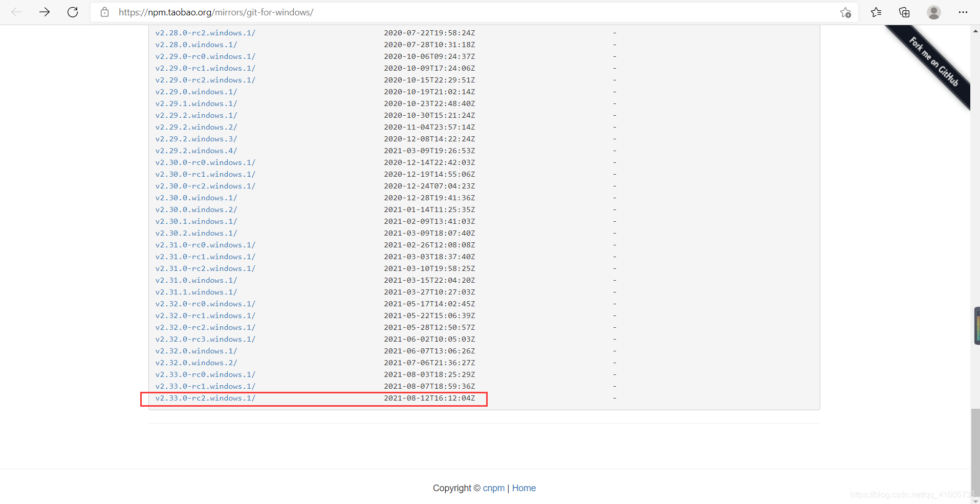Screen dimensions: 980x504
Task: Open Edge Collections
Action: coord(904,12)
